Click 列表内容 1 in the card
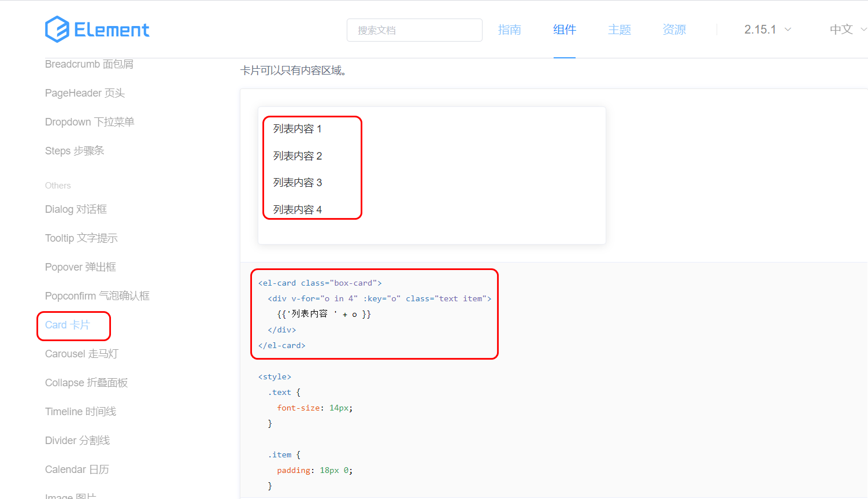Viewport: 868px width, 499px height. (298, 129)
